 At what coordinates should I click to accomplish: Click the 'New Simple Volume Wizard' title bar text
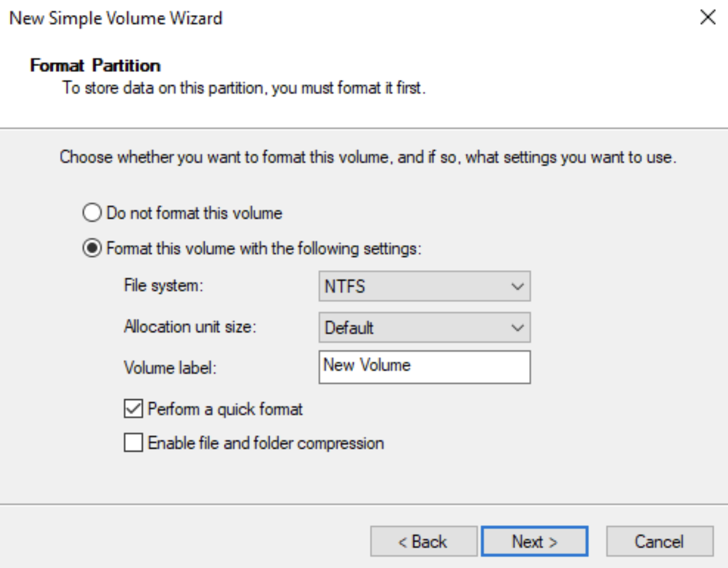(x=116, y=18)
